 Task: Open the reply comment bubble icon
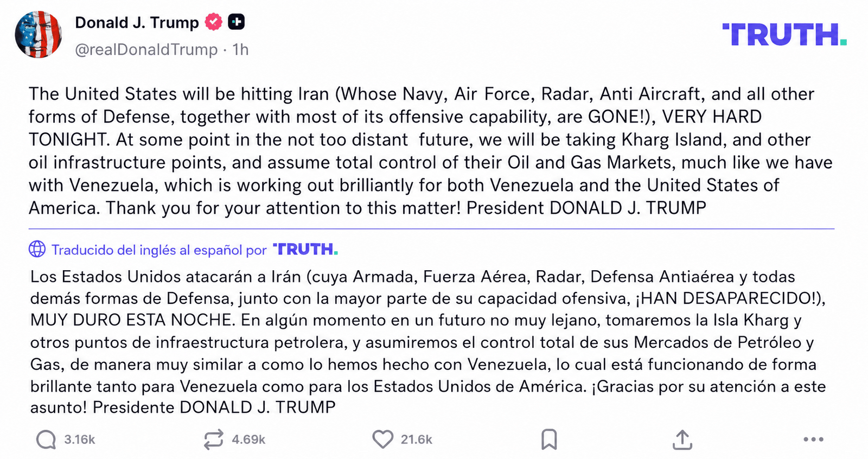click(x=46, y=439)
